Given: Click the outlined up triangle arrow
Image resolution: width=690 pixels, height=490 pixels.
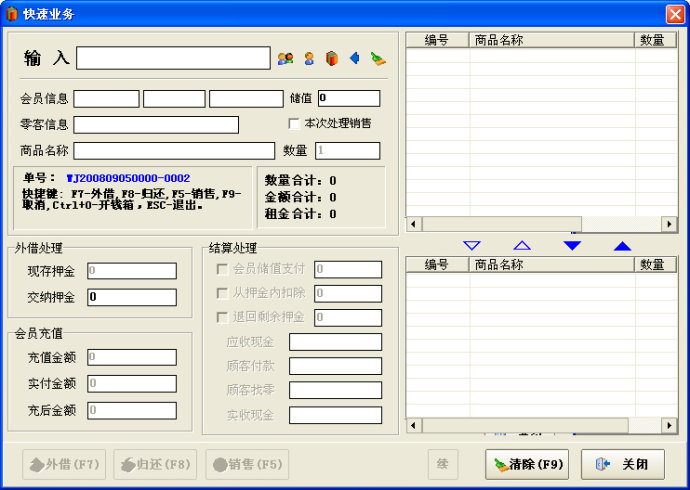Looking at the screenshot, I should point(522,245).
